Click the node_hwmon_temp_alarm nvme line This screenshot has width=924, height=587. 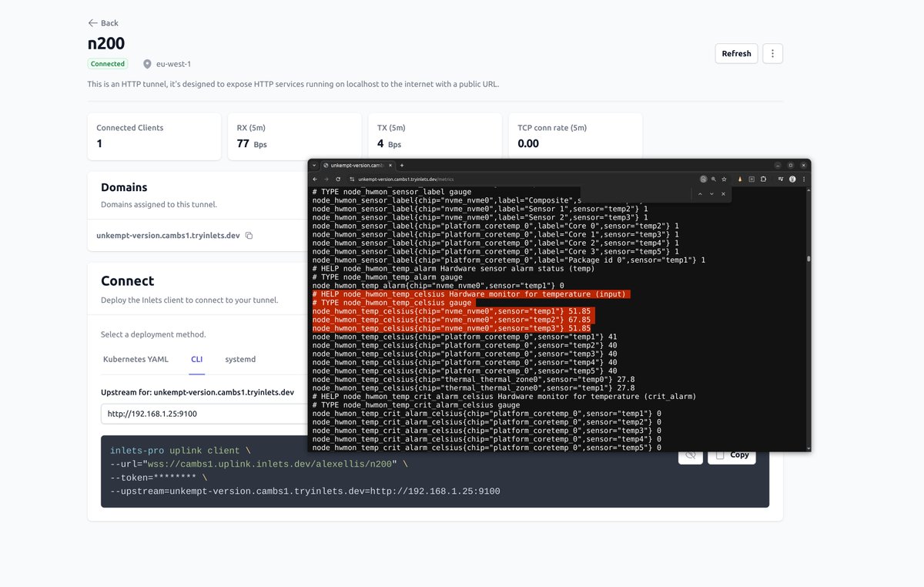point(438,286)
